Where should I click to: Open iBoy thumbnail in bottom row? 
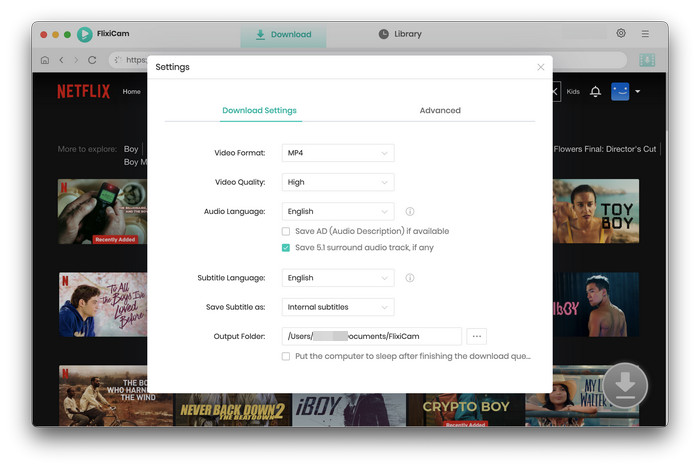pyautogui.click(x=349, y=410)
